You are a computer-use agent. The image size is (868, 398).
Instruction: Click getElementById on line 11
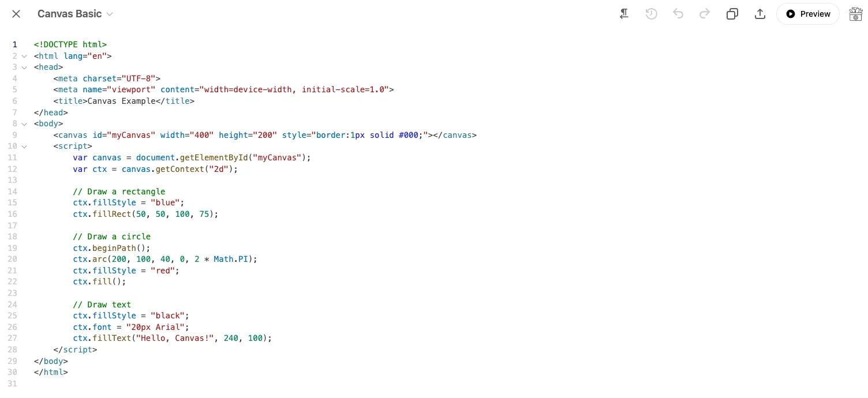click(214, 157)
